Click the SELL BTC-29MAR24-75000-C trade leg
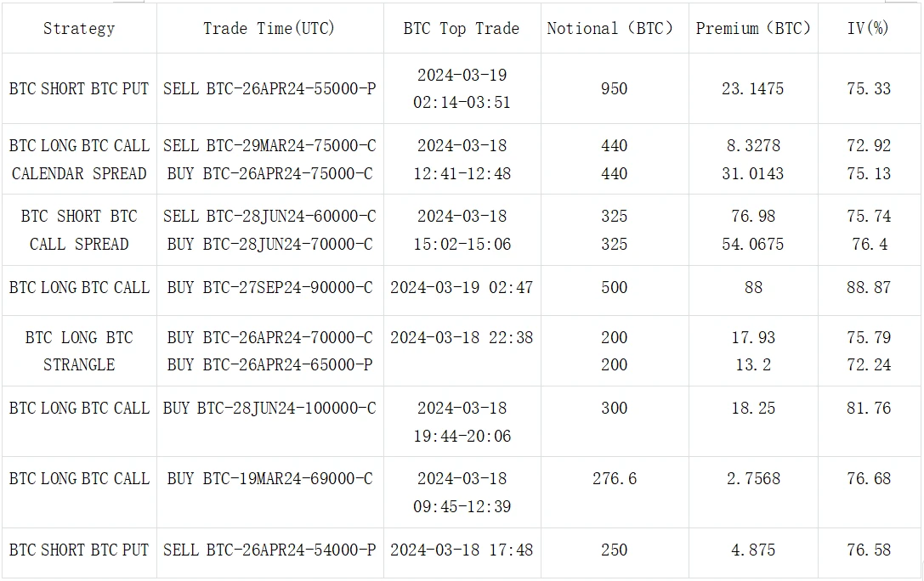The image size is (924, 581). click(x=269, y=145)
